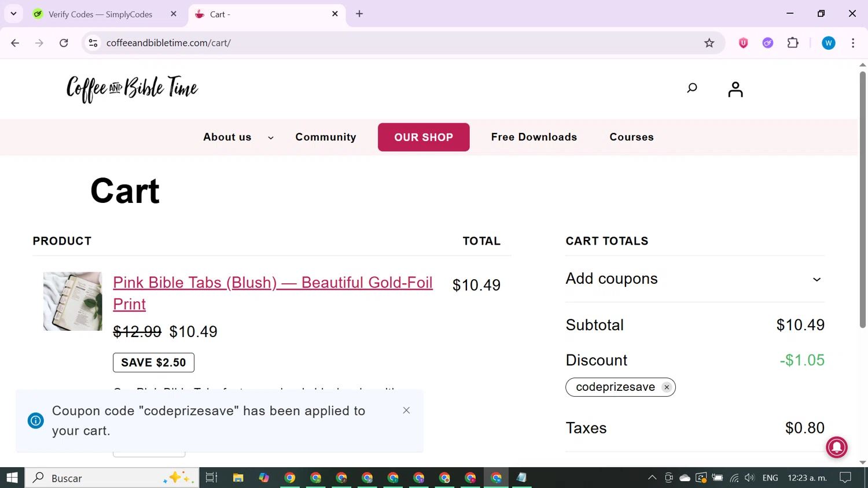Open the browser Extensions puzzle icon
Image resolution: width=868 pixels, height=488 pixels.
pos(793,43)
